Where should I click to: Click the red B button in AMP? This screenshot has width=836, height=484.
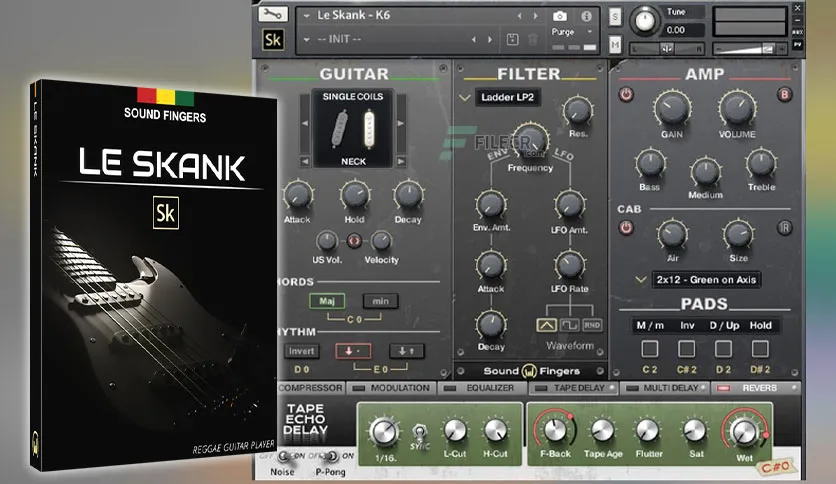(x=784, y=94)
